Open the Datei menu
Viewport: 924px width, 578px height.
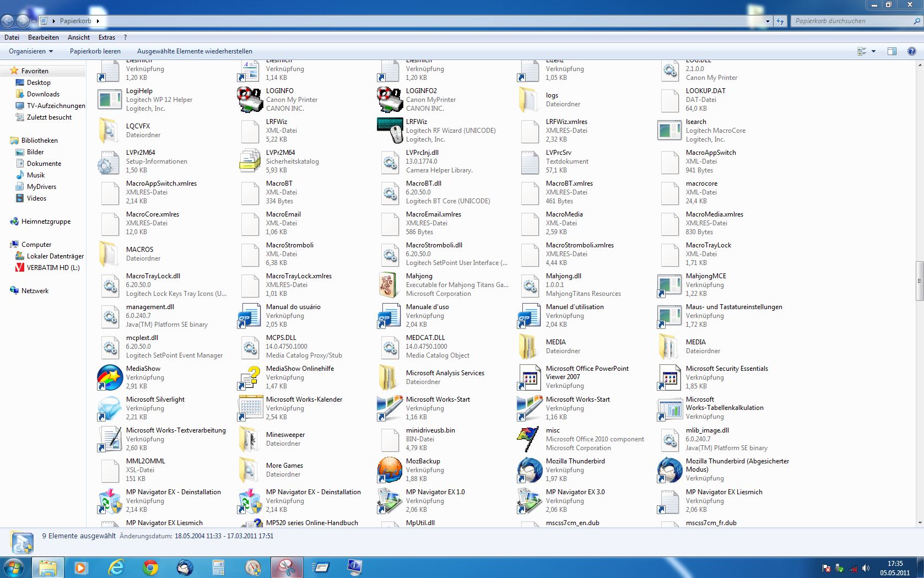(12, 37)
